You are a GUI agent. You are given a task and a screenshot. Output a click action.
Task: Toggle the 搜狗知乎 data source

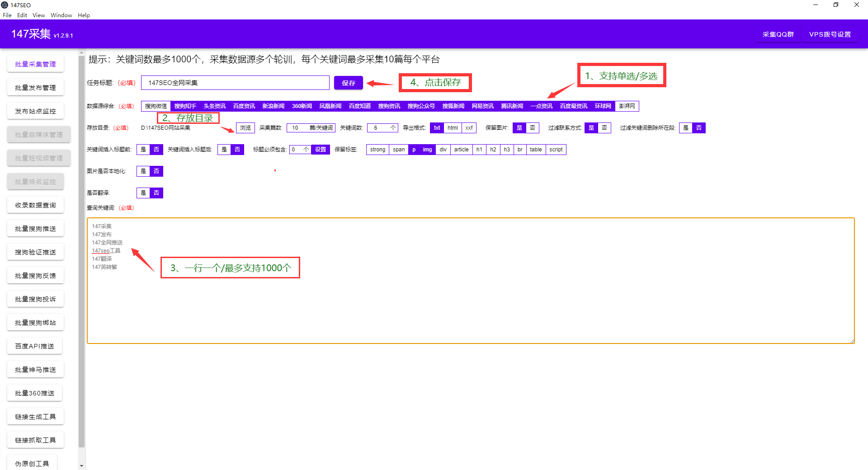tap(185, 106)
